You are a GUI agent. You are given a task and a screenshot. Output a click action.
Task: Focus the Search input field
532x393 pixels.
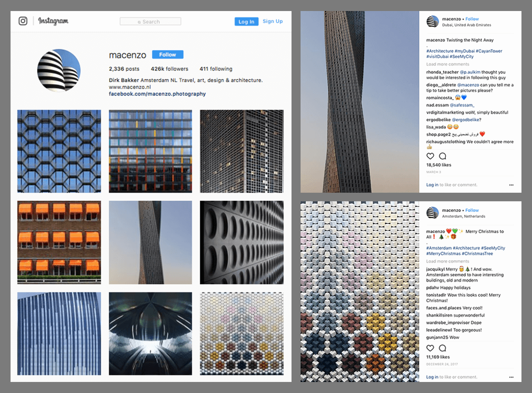[150, 22]
